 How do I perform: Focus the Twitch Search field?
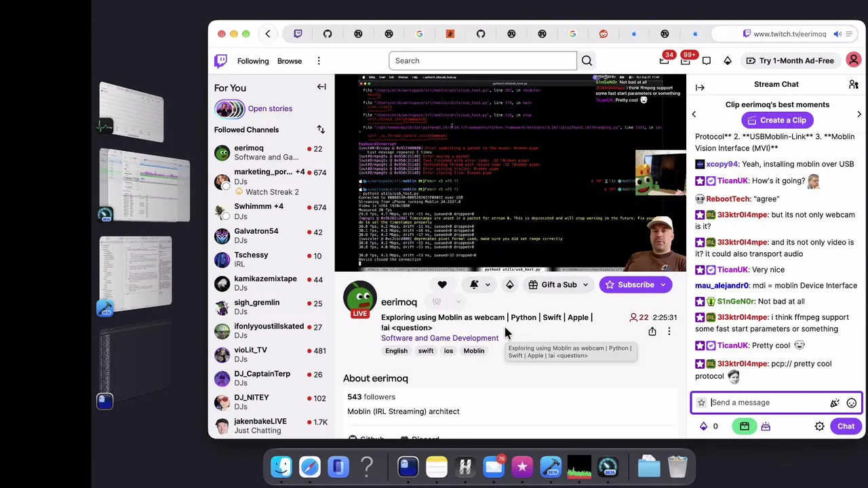pyautogui.click(x=482, y=61)
